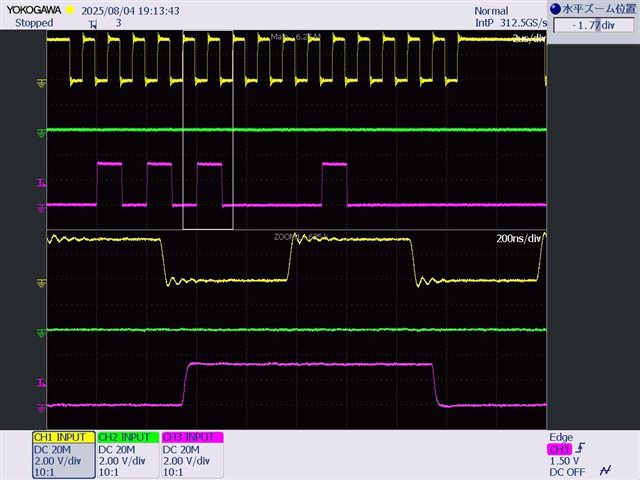Select the magenta trigger level marker in zoom window
This screenshot has height=480, width=640.
click(41, 382)
